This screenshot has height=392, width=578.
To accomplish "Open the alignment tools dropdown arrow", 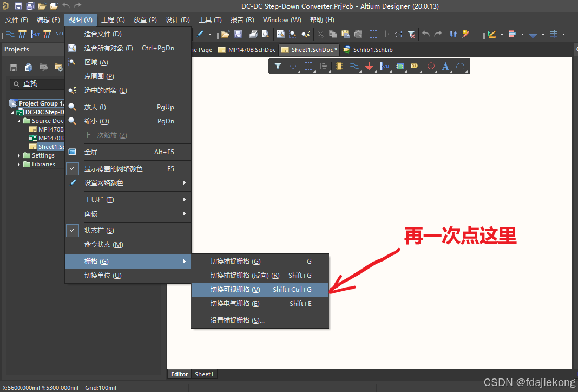I will [x=522, y=34].
